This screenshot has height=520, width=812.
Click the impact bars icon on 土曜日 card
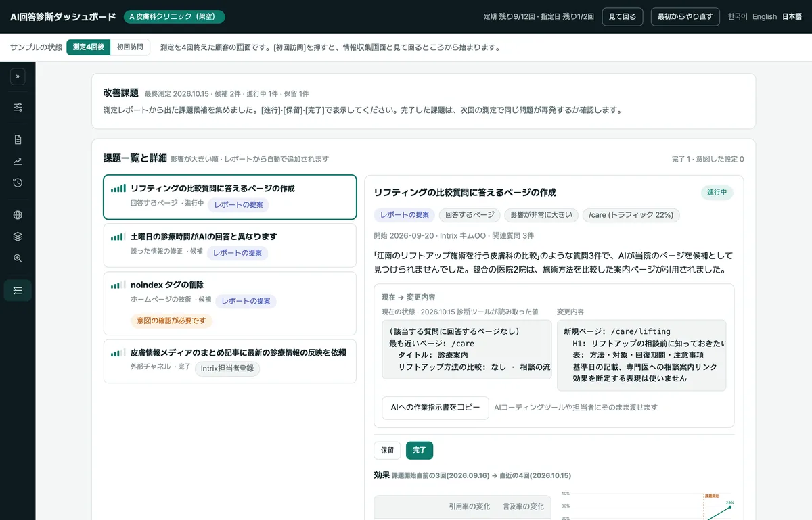[x=118, y=237]
